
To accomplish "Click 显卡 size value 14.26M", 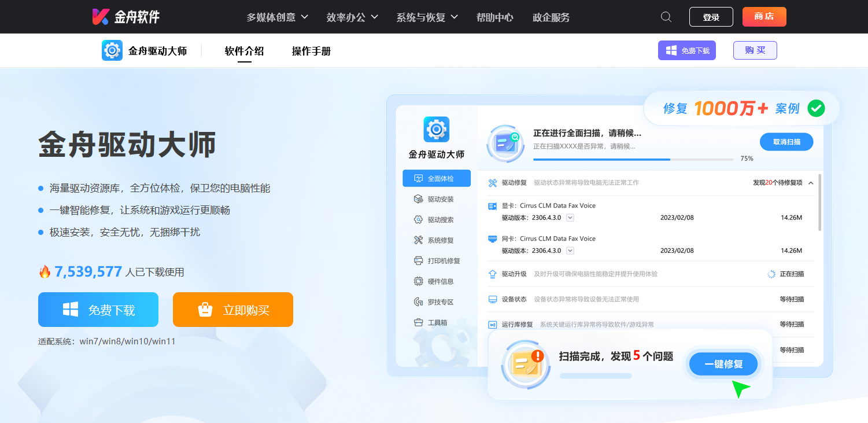I will 791,218.
